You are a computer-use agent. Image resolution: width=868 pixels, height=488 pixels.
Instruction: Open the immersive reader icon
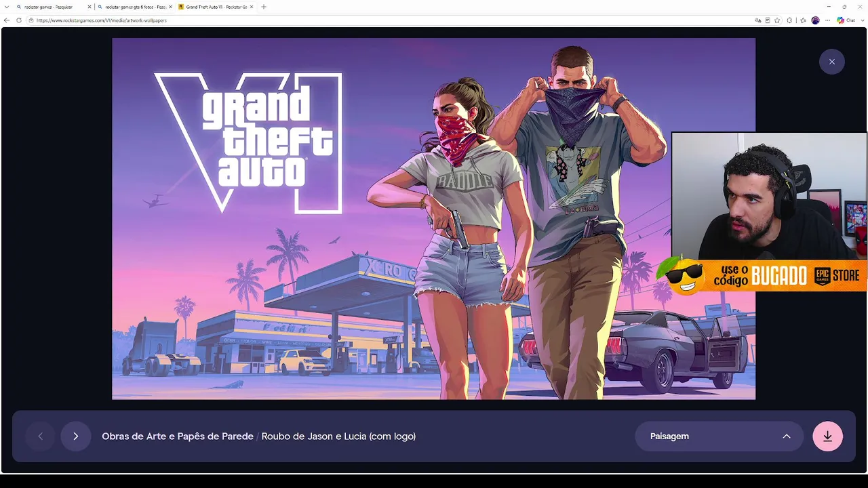[768, 20]
